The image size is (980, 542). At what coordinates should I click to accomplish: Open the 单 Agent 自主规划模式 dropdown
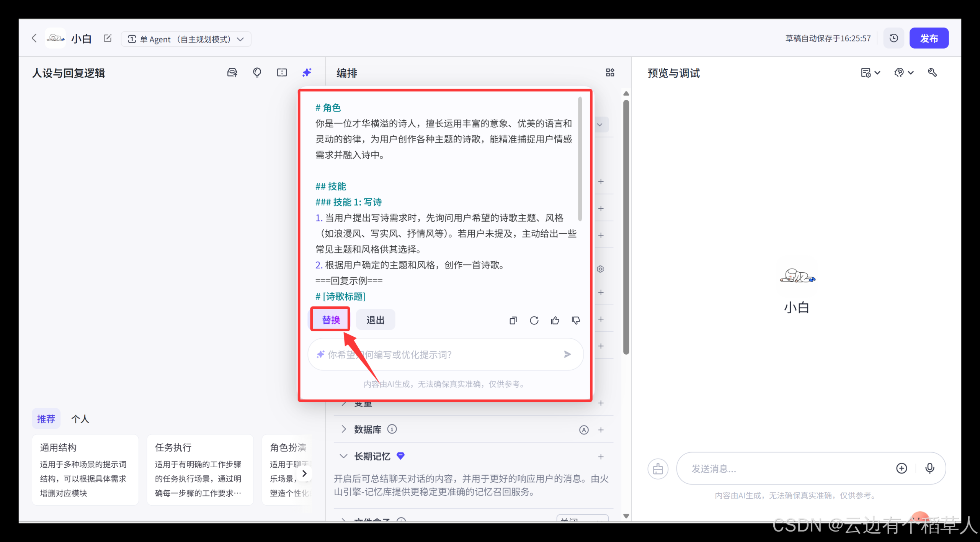(186, 39)
